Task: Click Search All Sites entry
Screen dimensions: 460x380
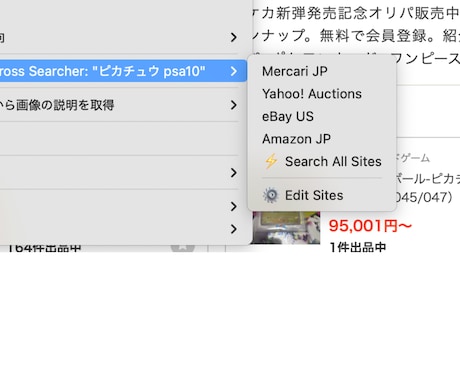Action: coord(322,162)
